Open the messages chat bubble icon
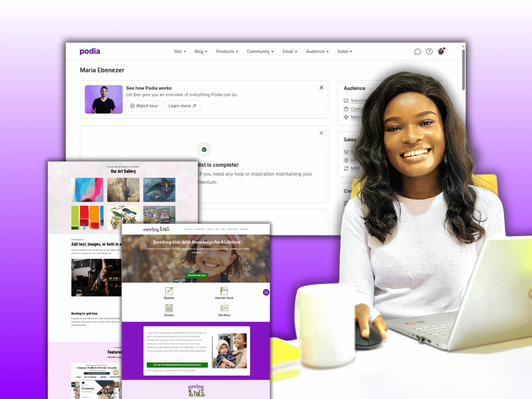Image resolution: width=532 pixels, height=399 pixels. coord(417,51)
